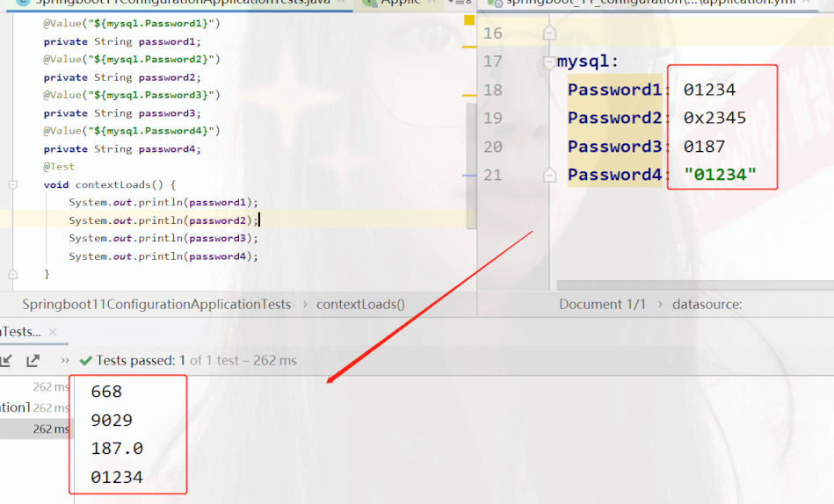Viewport: 834px width, 504px height.
Task: Click the blue stripe mark beside the Java scrollbar
Action: 469,175
